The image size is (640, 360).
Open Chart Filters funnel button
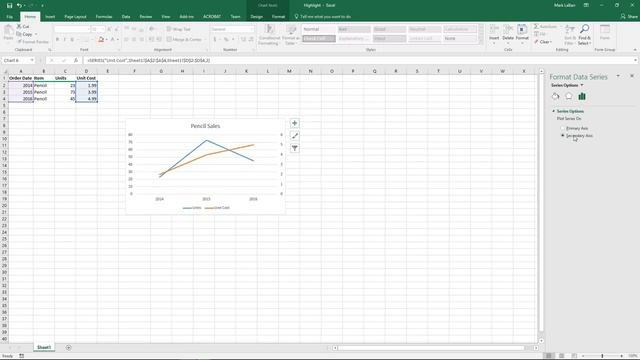[x=295, y=148]
